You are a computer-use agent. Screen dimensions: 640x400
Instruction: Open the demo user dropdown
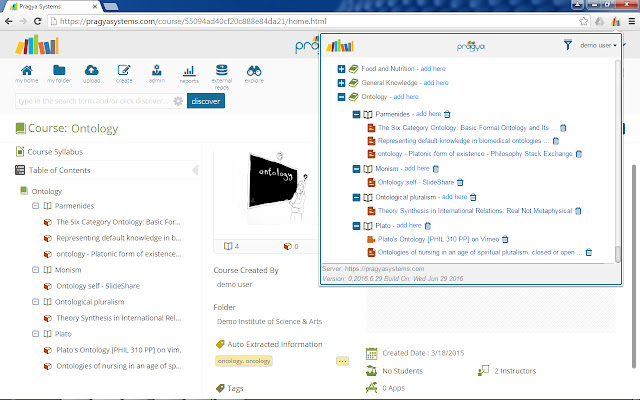tap(598, 45)
